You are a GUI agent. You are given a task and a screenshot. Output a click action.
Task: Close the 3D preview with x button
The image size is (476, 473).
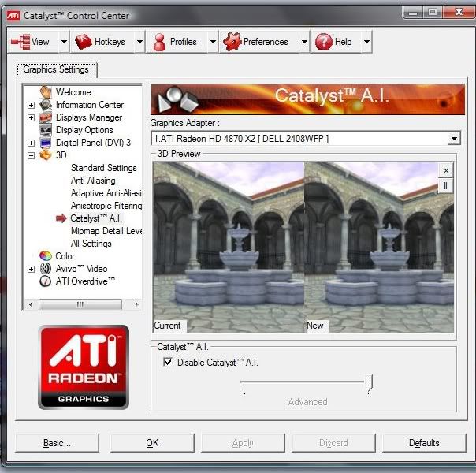[445, 170]
